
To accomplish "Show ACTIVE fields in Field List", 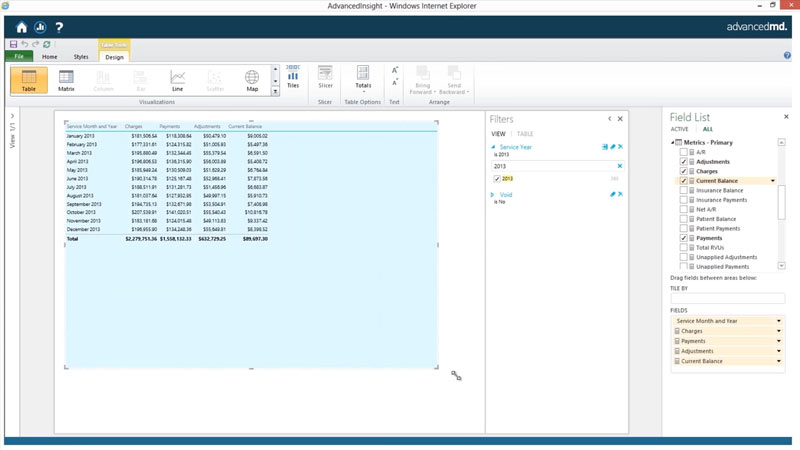I will click(x=680, y=129).
